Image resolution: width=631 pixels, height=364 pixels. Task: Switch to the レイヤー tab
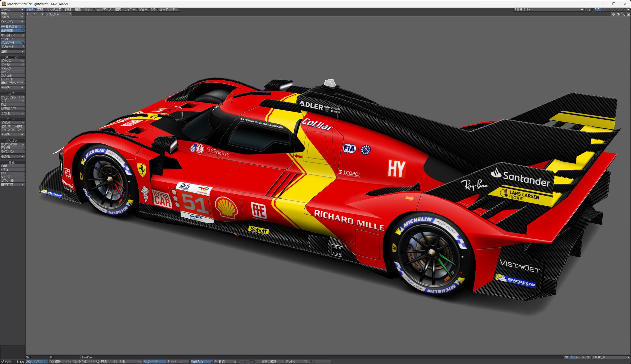pos(130,10)
